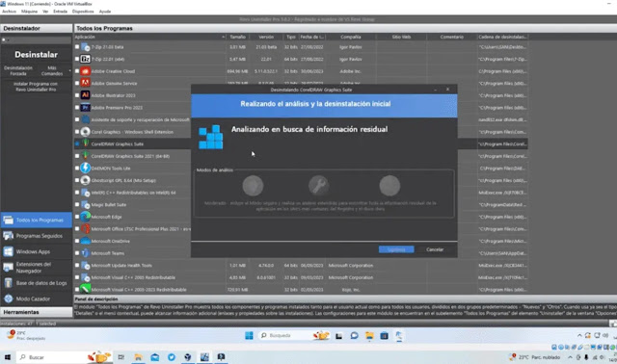
Task: Check the DAEMON Tools Lite checkbox
Action: [x=77, y=168]
